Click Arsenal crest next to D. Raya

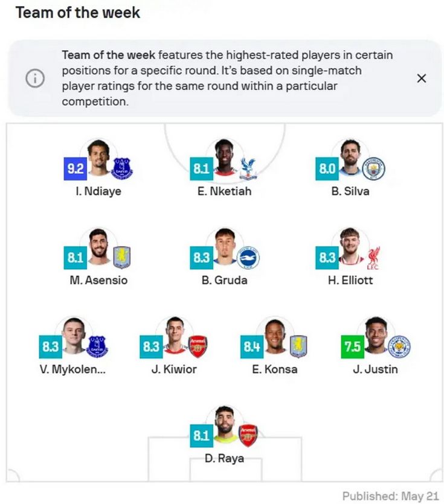248,436
